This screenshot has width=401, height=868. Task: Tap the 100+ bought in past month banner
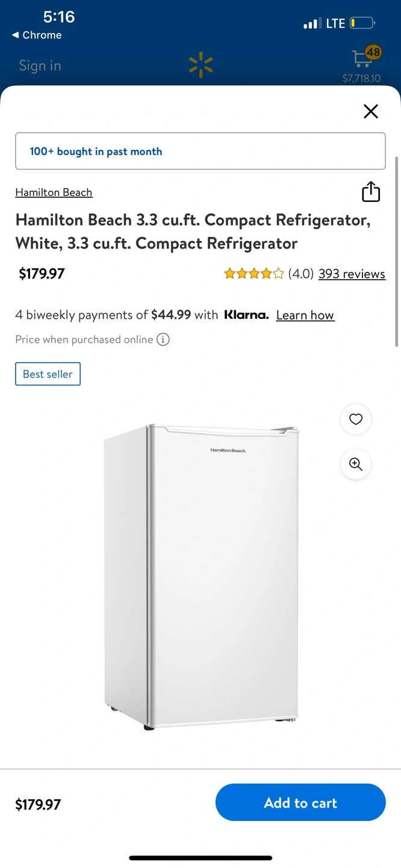click(200, 151)
